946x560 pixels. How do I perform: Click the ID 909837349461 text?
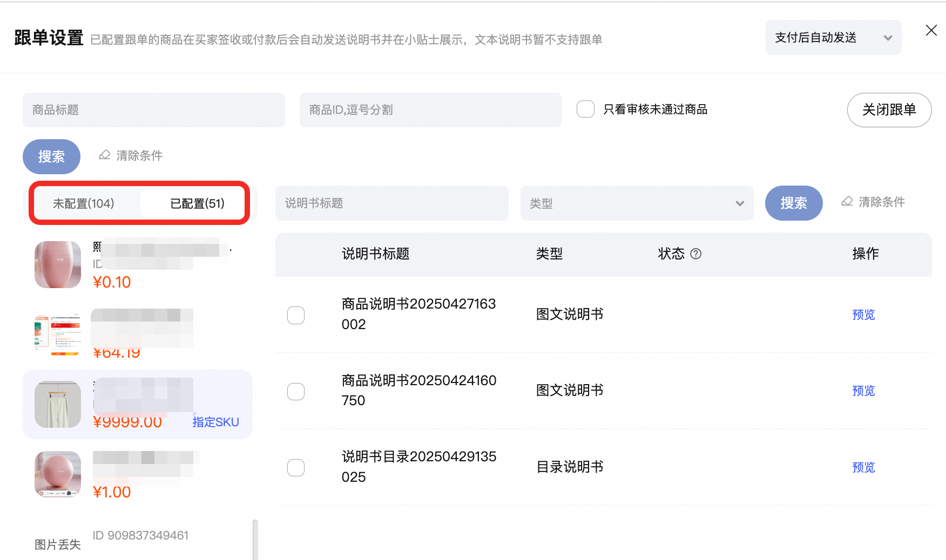coord(140,536)
